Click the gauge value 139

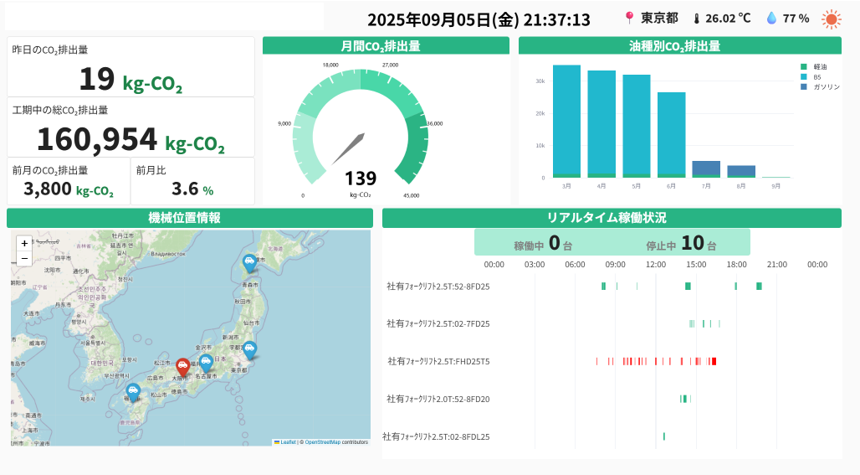click(x=360, y=178)
